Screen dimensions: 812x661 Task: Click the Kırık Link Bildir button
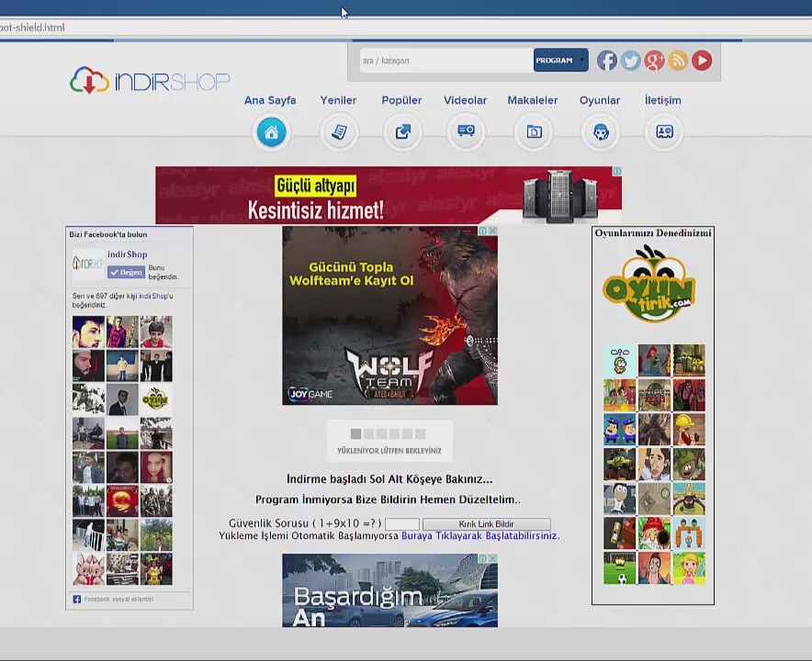pyautogui.click(x=487, y=524)
